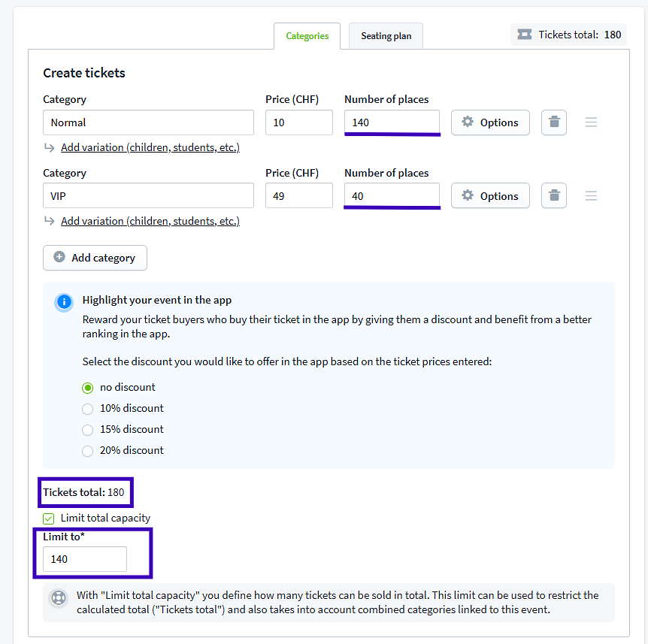Screen dimensions: 648x644
Task: Open Options for the Normal category
Action: pyautogui.click(x=490, y=122)
